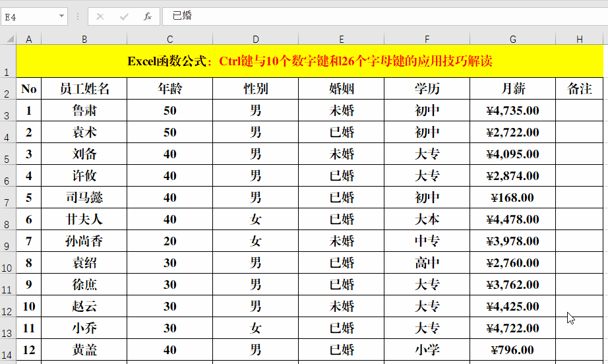Click gender cell 女 in 小乔 row
The width and height of the screenshot is (608, 364).
coord(255,328)
